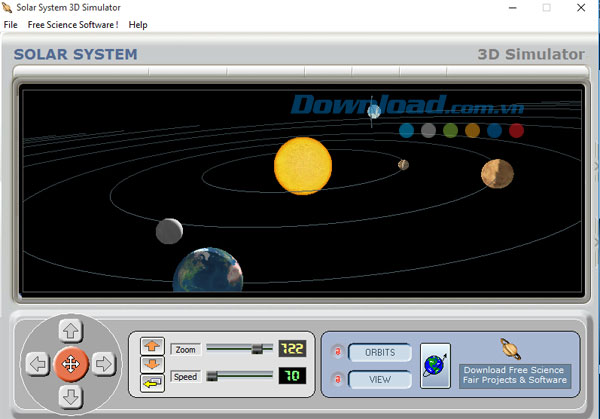
Task: Toggle the red indicator beside ORBITS
Action: (338, 352)
